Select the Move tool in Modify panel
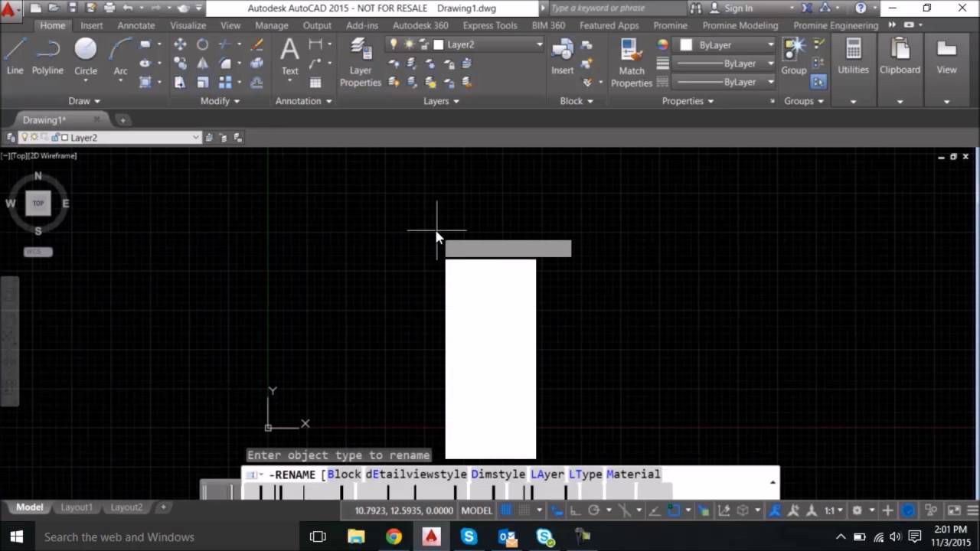980x551 pixels. point(180,44)
